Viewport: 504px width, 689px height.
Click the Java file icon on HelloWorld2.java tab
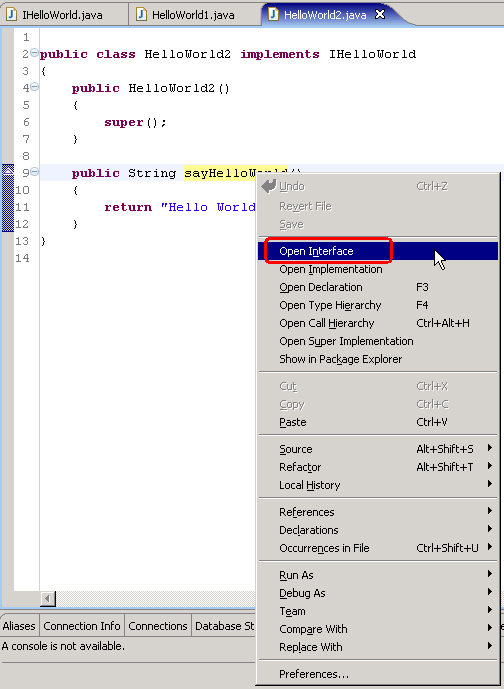pos(273,15)
